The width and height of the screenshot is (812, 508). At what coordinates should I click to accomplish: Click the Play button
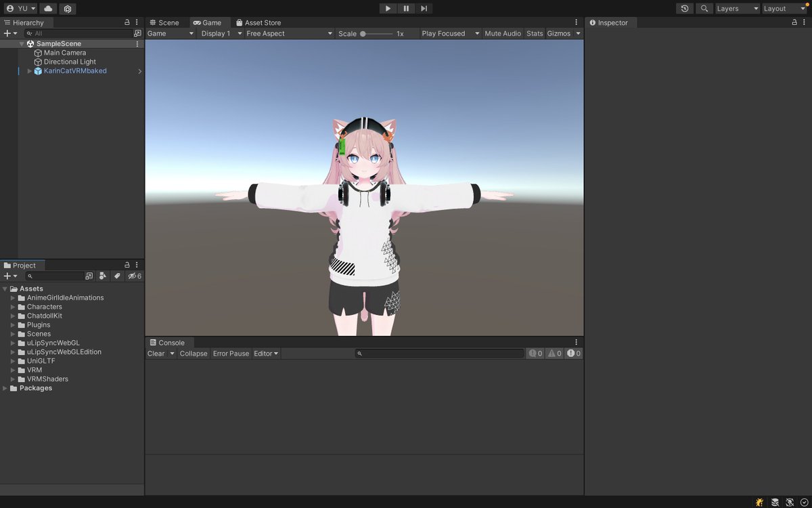click(388, 9)
